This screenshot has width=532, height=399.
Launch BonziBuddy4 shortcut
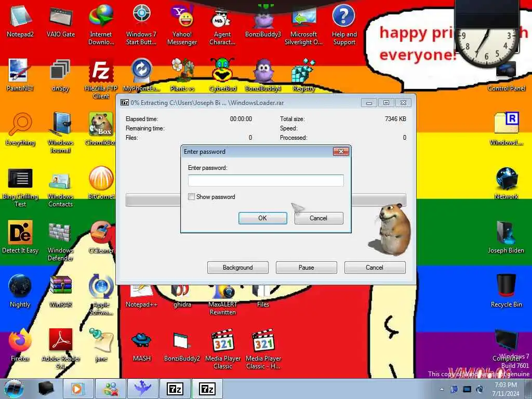tap(263, 75)
